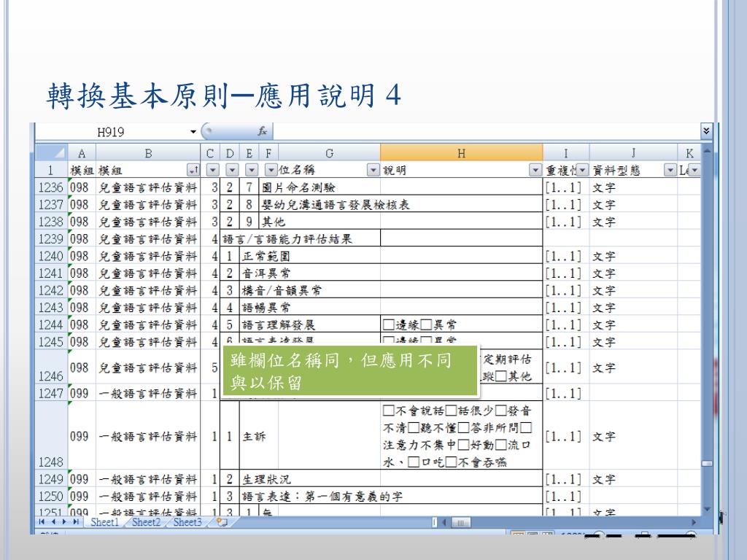Click the green callout box 雖欄位名稱同

pyautogui.click(x=350, y=371)
